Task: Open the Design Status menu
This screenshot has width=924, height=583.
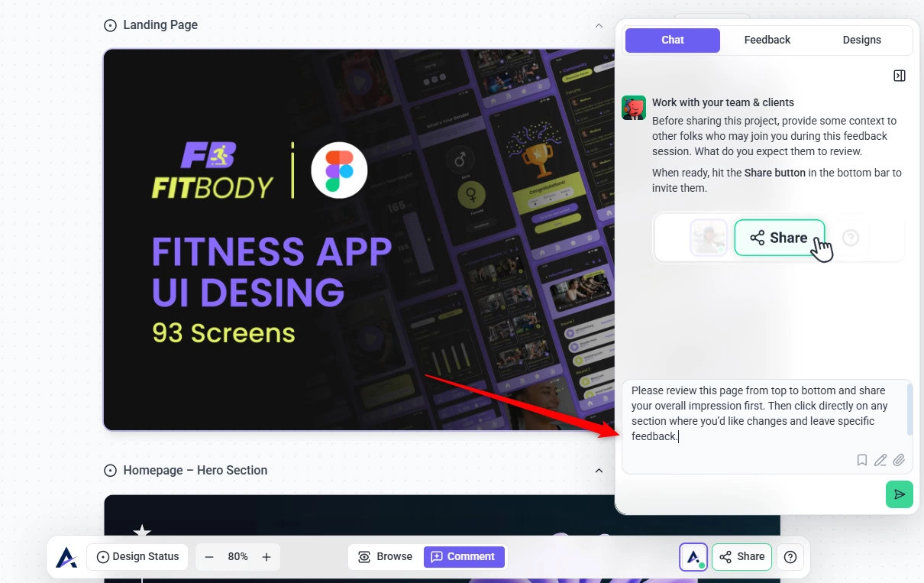Action: (x=138, y=557)
